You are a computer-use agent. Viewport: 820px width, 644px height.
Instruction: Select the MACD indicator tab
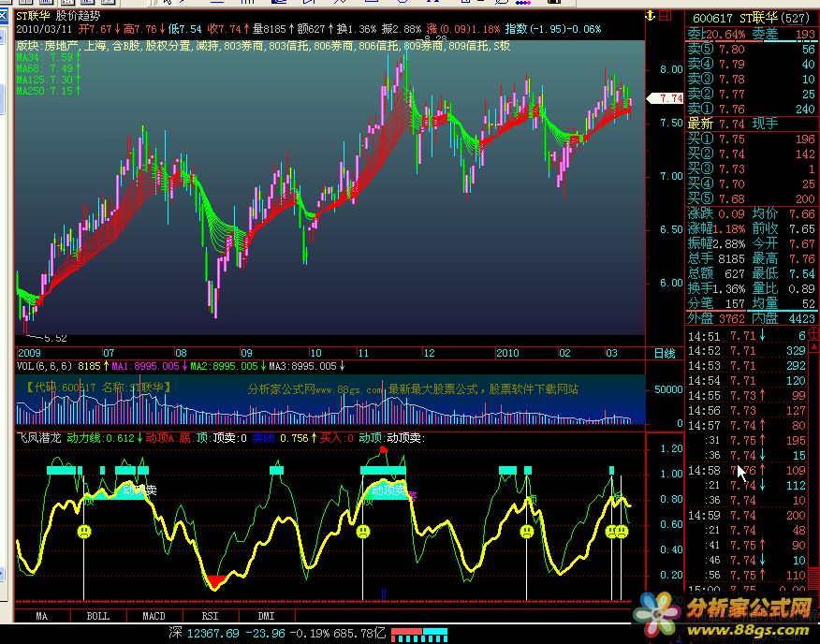pyautogui.click(x=154, y=616)
